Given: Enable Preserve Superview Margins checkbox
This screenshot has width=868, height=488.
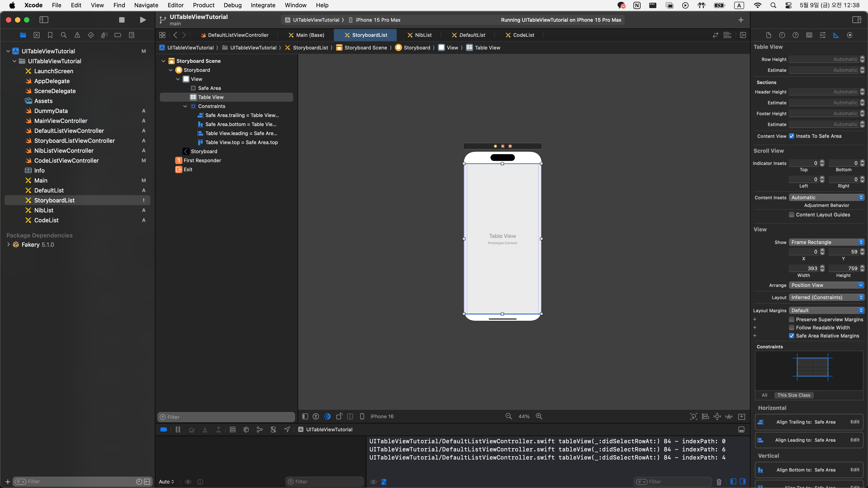Looking at the screenshot, I should coord(792,319).
